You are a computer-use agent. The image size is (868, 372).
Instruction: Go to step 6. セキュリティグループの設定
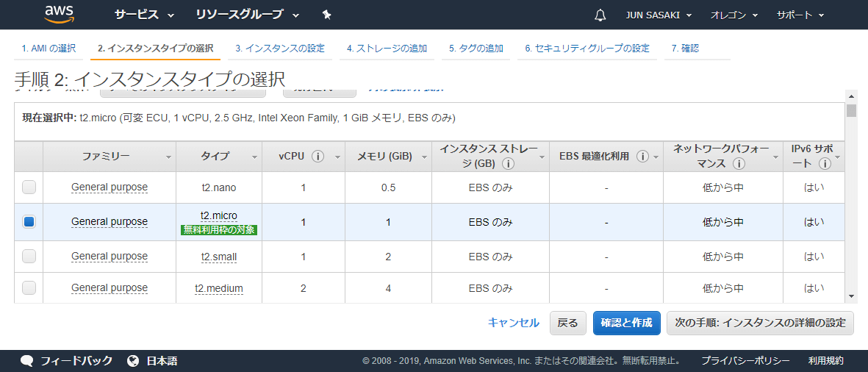click(587, 49)
